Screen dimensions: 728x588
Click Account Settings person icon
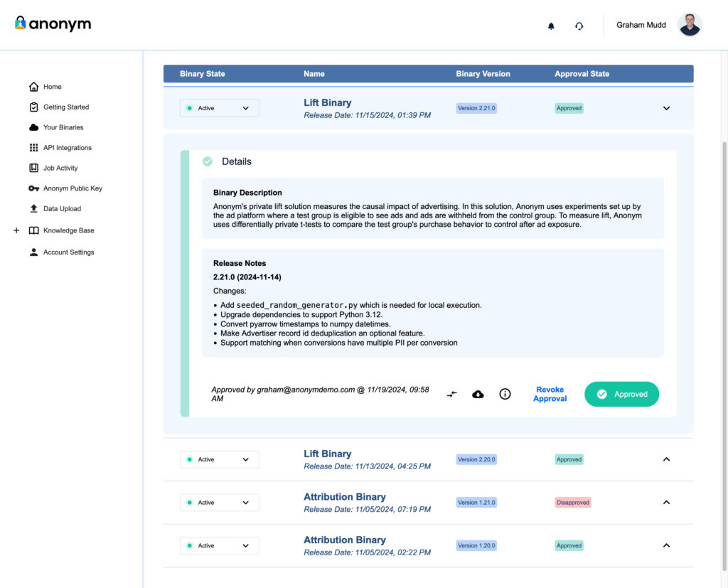[33, 252]
